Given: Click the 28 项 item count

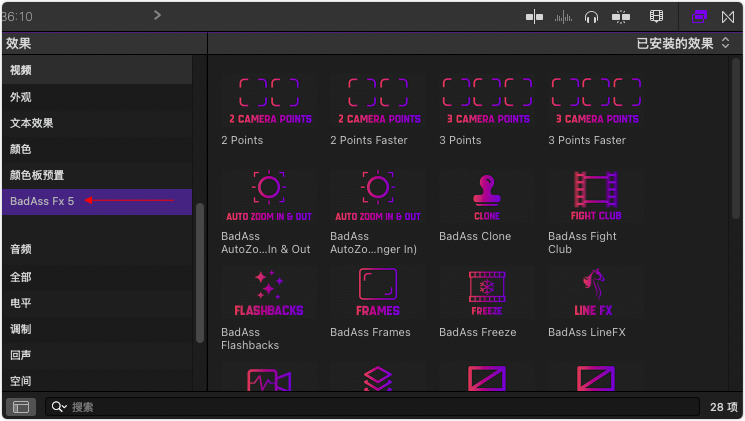Looking at the screenshot, I should pos(724,407).
